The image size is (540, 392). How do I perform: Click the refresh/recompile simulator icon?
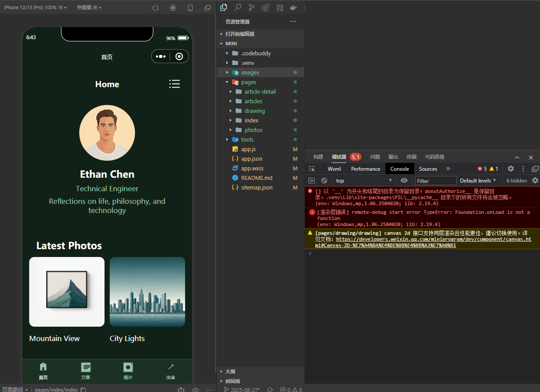point(155,8)
